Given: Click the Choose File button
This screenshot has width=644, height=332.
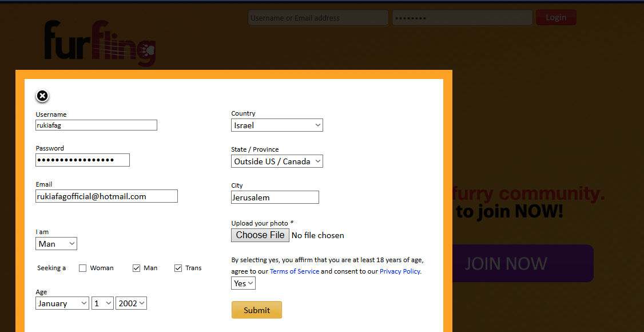Looking at the screenshot, I should click(260, 235).
